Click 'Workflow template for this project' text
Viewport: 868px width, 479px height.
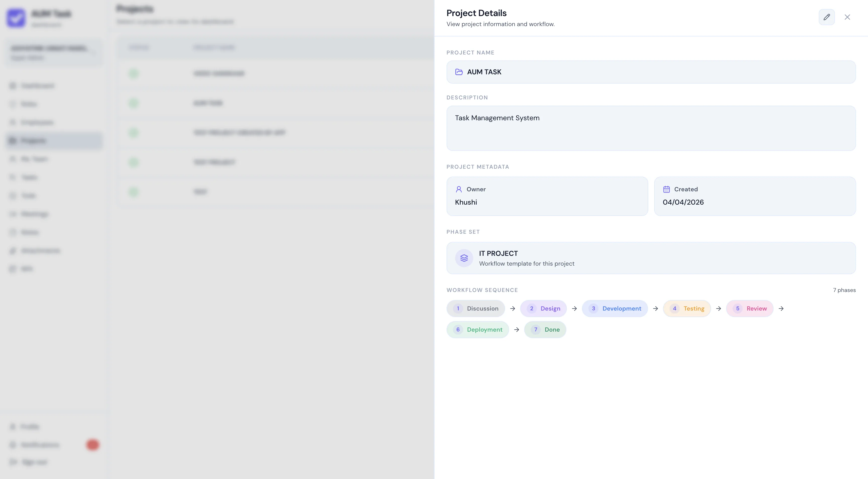point(527,264)
